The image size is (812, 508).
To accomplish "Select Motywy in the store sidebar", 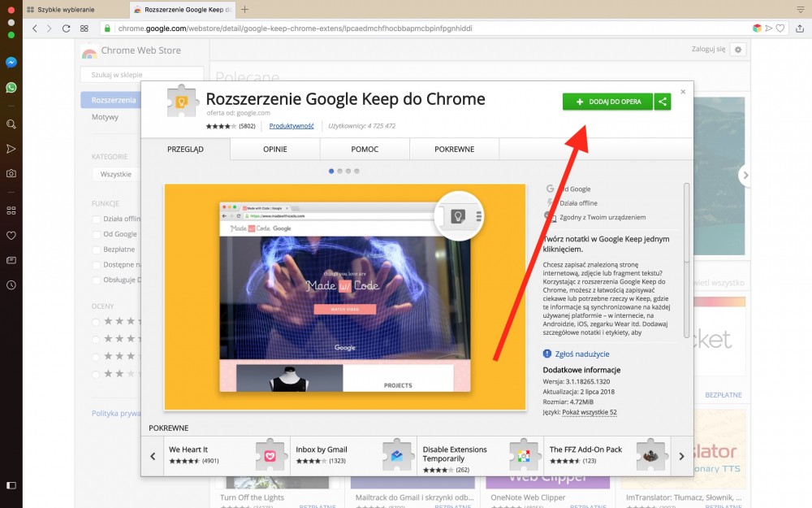I will click(x=105, y=117).
